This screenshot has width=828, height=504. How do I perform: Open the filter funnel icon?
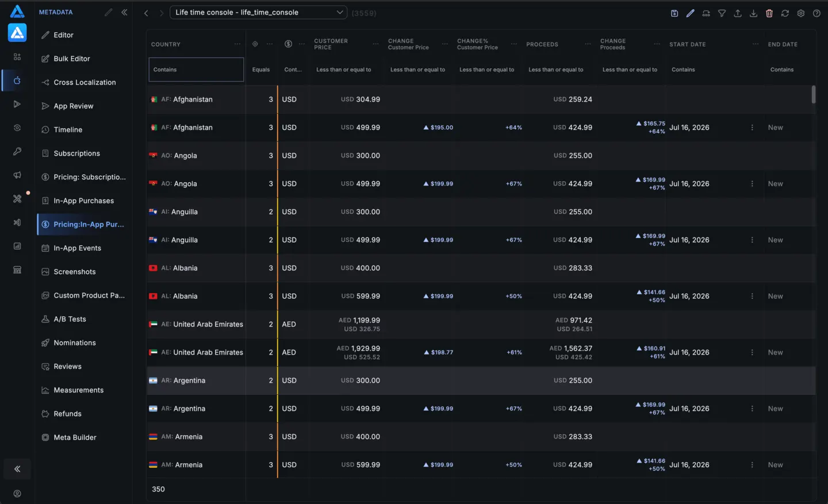coord(722,13)
